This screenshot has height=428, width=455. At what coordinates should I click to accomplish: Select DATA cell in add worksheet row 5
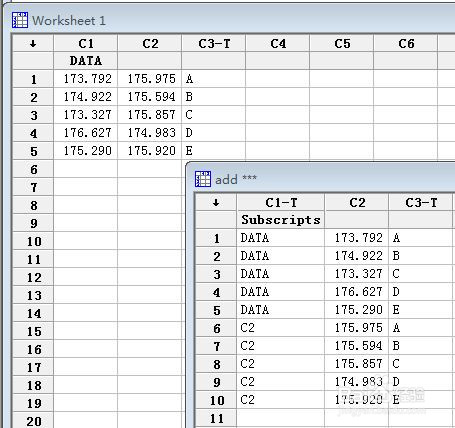281,310
